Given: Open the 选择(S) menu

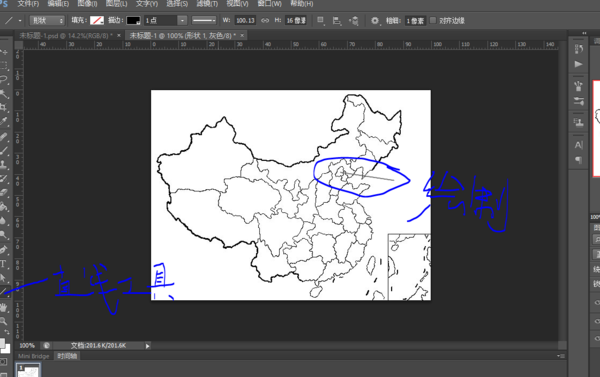Looking at the screenshot, I should (x=177, y=4).
